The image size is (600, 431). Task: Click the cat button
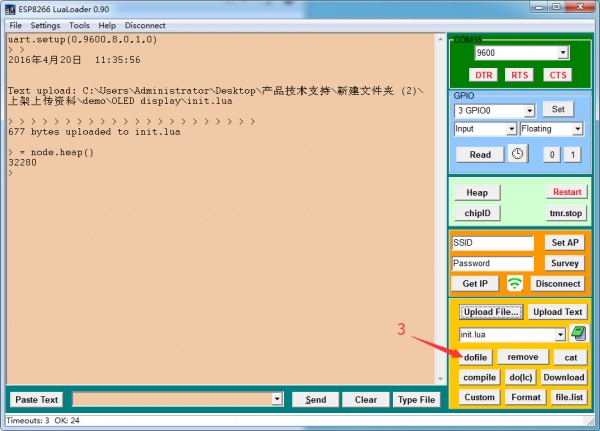[x=571, y=357]
